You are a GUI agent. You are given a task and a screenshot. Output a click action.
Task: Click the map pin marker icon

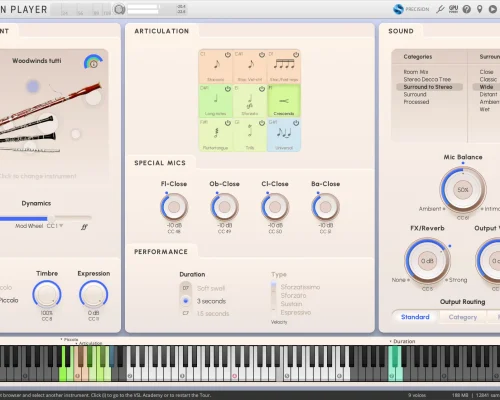pos(480,9)
